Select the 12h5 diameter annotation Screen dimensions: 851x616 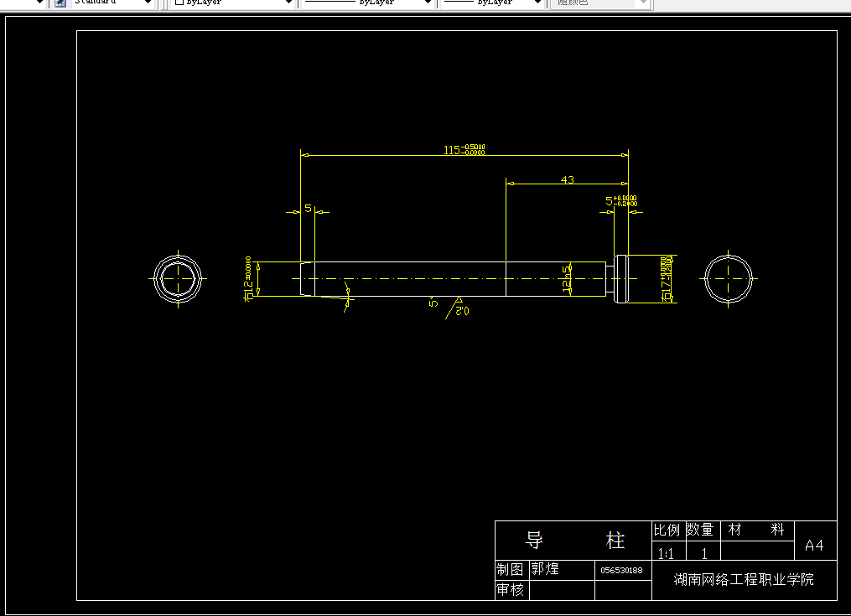567,280
